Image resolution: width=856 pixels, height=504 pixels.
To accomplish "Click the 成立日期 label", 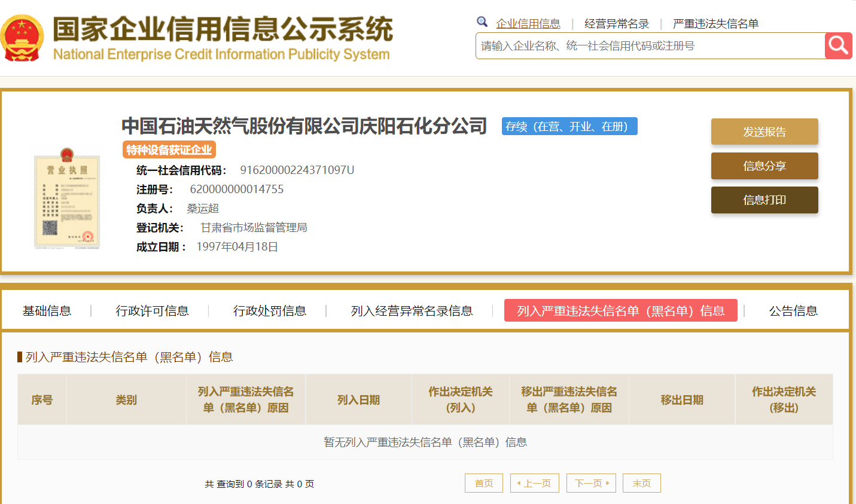I will [x=161, y=246].
